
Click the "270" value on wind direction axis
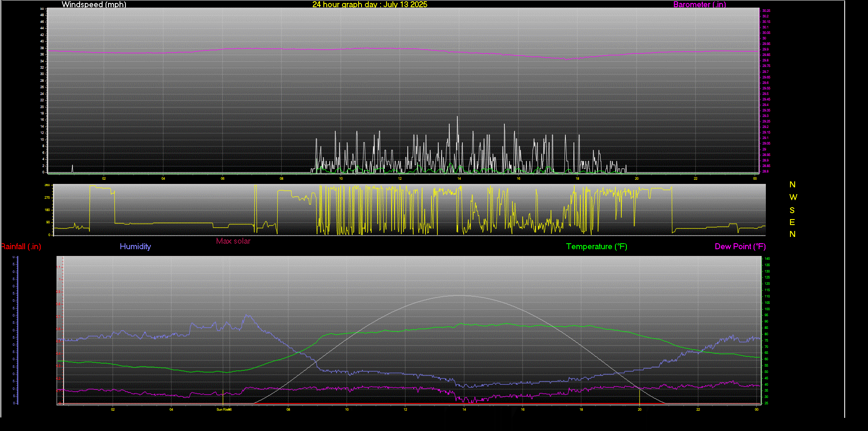click(47, 197)
